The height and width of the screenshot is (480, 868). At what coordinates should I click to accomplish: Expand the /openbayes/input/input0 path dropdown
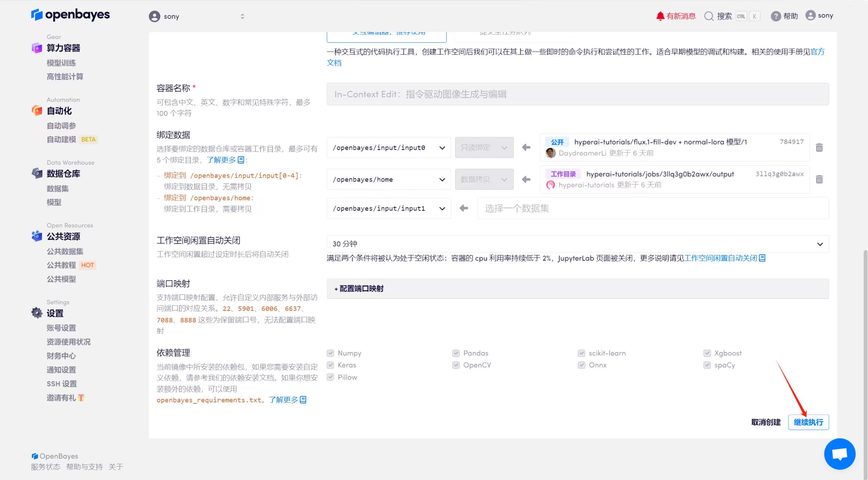389,148
